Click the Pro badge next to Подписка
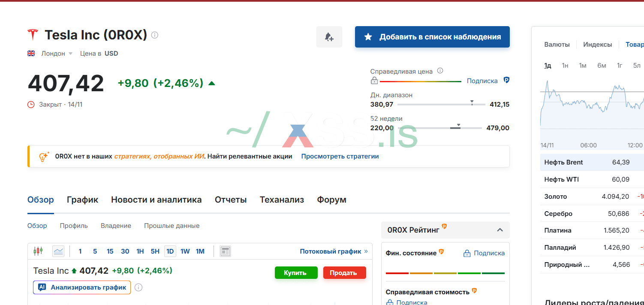This screenshot has height=305, width=644. [x=506, y=81]
